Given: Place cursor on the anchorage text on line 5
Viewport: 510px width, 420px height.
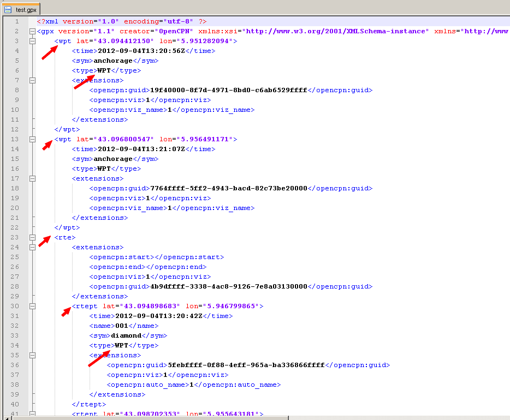Looking at the screenshot, I should [113, 61].
